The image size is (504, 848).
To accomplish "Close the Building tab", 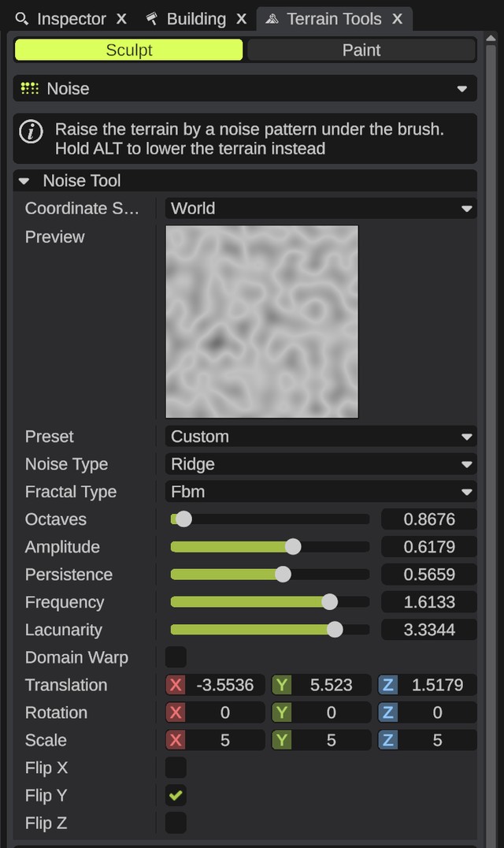I will coord(242,19).
